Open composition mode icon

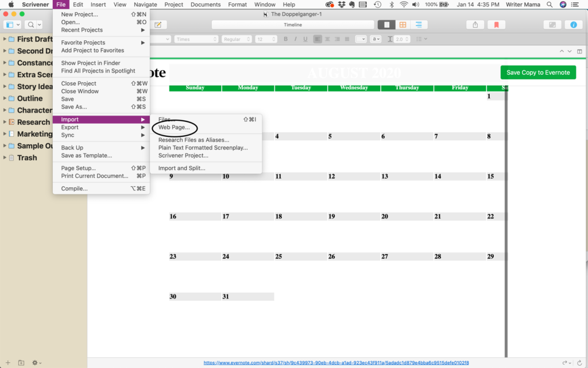[552, 25]
